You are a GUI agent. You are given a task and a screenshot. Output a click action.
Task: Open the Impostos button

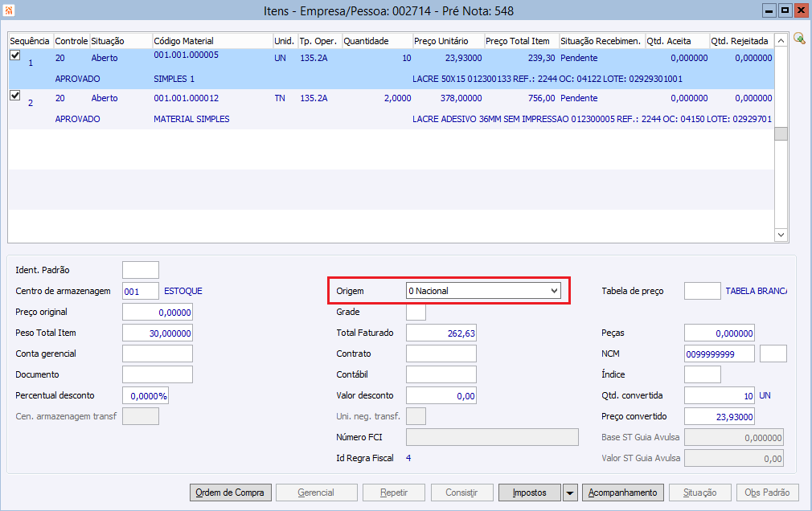[x=529, y=493]
